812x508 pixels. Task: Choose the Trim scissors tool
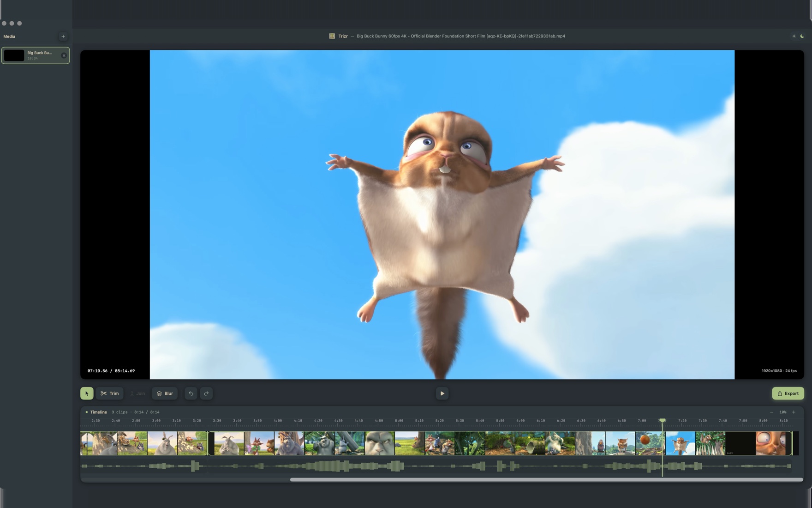tap(110, 393)
